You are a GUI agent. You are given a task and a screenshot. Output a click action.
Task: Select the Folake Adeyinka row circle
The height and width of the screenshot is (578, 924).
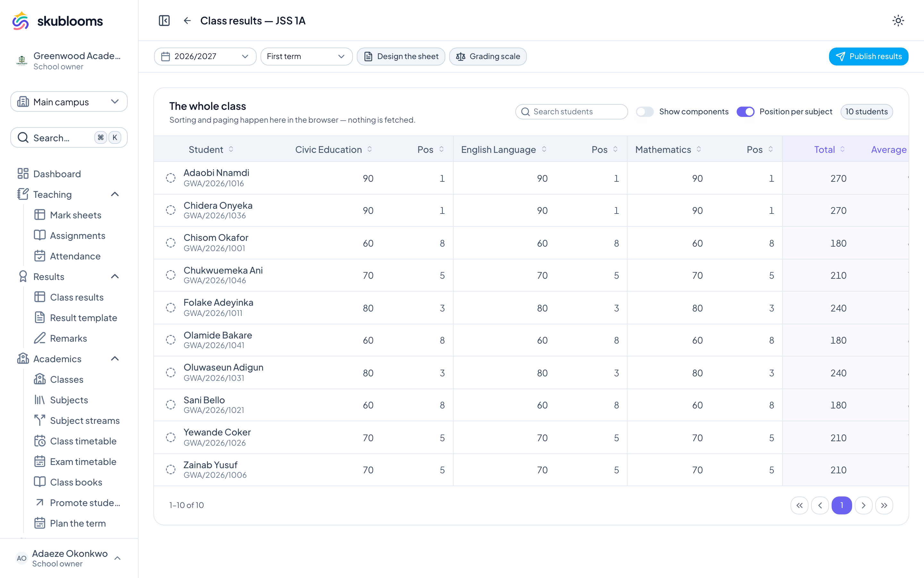(x=171, y=308)
